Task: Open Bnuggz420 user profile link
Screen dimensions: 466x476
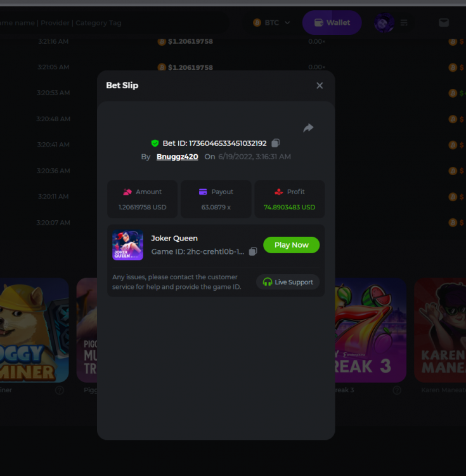Action: [x=178, y=157]
